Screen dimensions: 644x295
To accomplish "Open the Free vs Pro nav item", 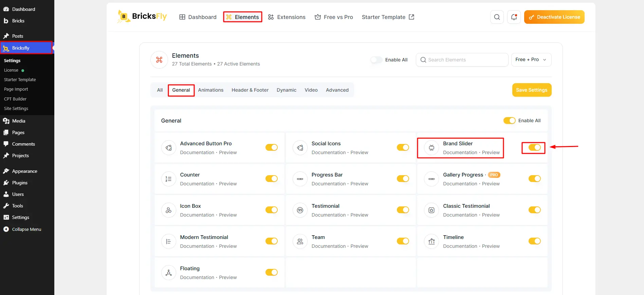I will point(334,17).
